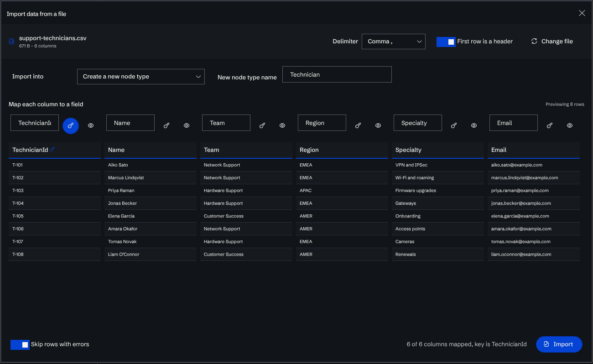
Task: Click aiko.sato@example.com cell
Action: point(534,165)
